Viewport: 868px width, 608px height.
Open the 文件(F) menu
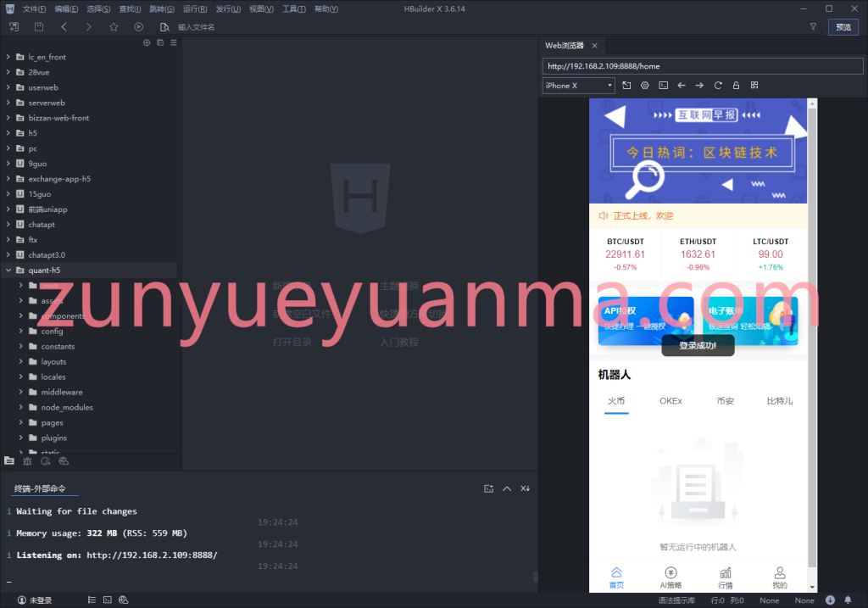pyautogui.click(x=34, y=8)
